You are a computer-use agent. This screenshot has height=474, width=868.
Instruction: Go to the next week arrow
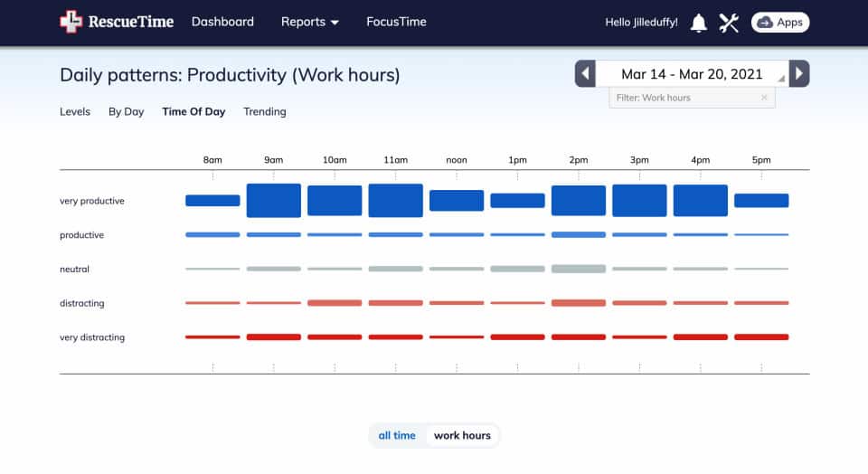(x=799, y=74)
